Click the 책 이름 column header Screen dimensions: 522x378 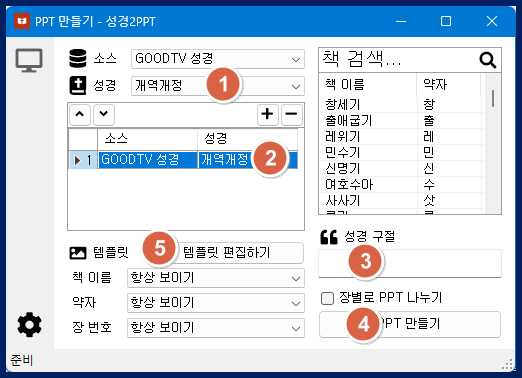(x=368, y=84)
